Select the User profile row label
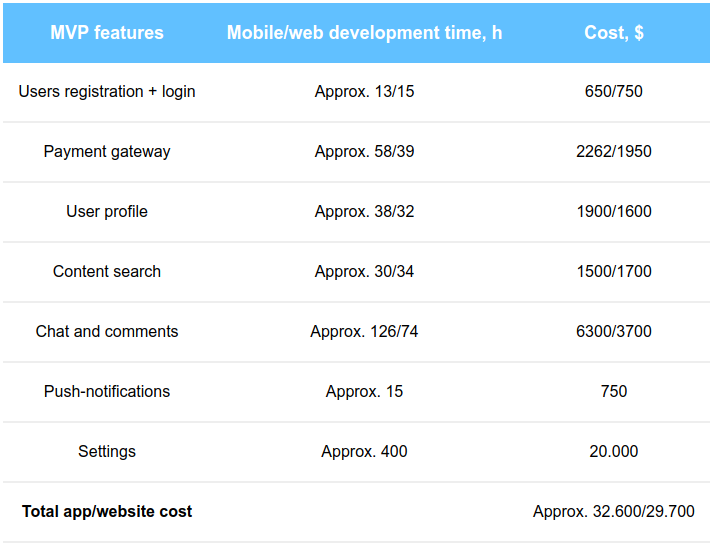This screenshot has height=544, width=714. [x=107, y=211]
